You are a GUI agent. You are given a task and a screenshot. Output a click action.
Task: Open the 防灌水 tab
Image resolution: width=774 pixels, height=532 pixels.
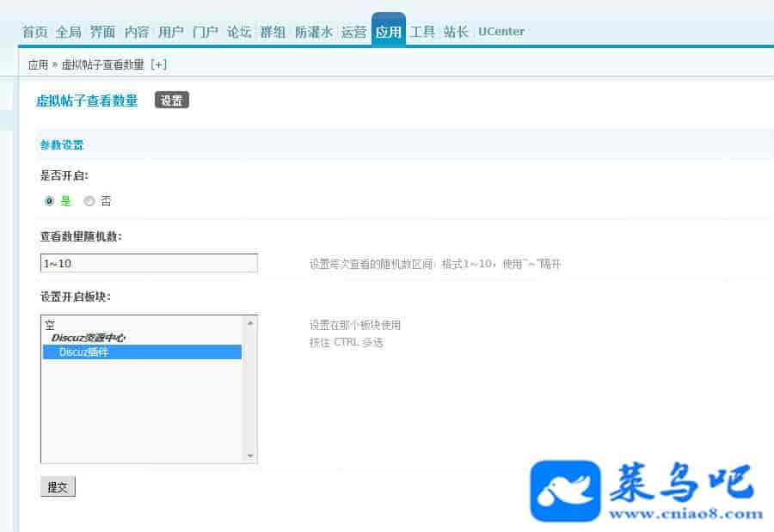click(x=313, y=32)
